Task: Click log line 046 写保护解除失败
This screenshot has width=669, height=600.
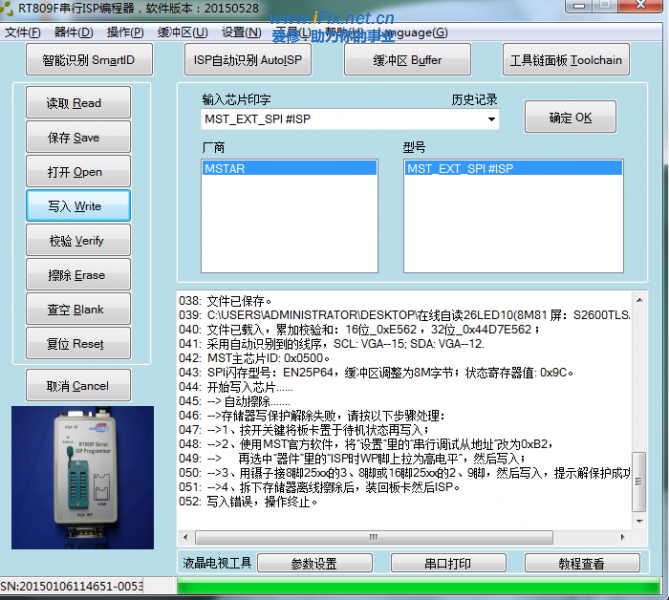Action: (312, 416)
